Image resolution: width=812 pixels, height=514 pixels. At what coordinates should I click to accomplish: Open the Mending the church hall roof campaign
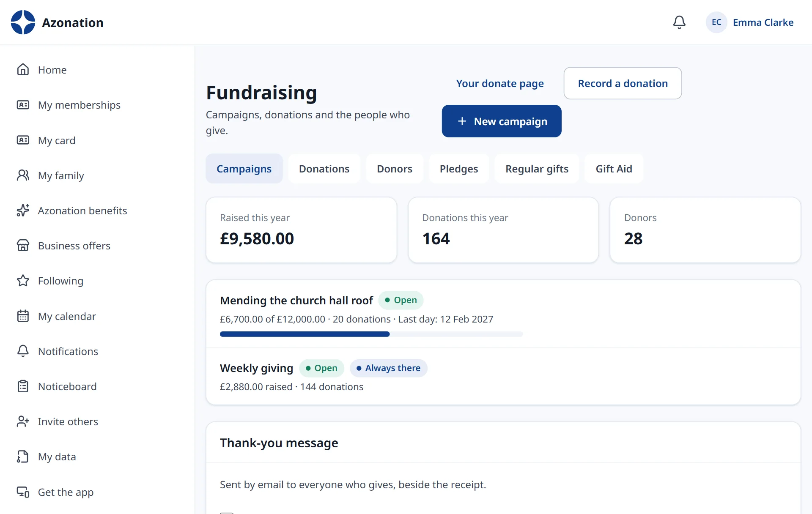coord(296,300)
